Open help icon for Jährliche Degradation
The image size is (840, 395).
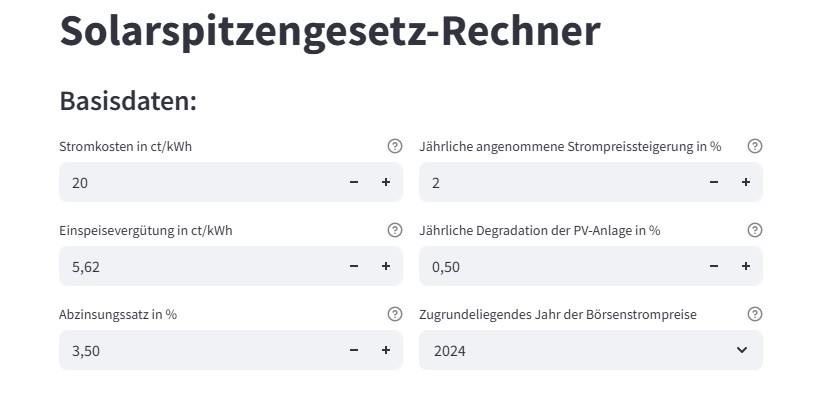click(x=755, y=230)
